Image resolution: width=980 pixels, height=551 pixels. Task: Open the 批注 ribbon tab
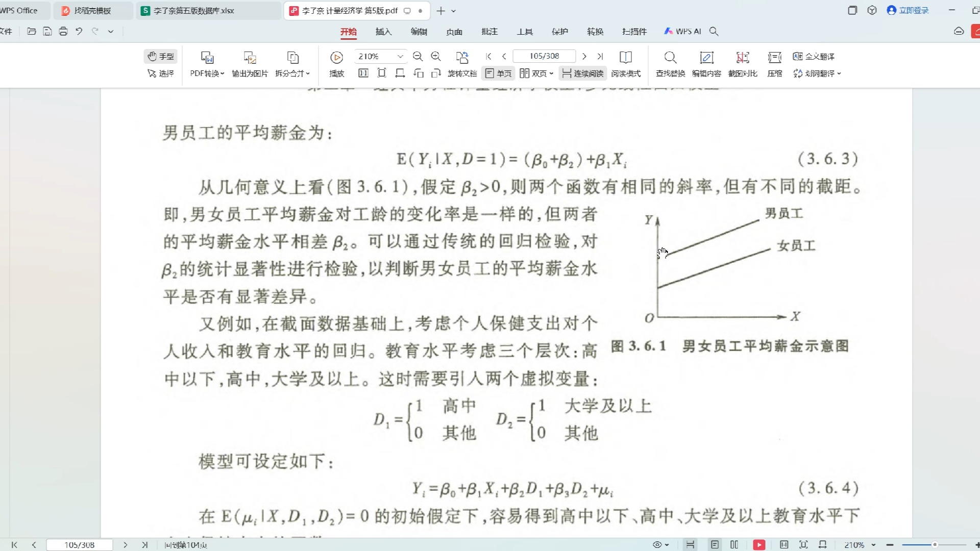click(489, 32)
